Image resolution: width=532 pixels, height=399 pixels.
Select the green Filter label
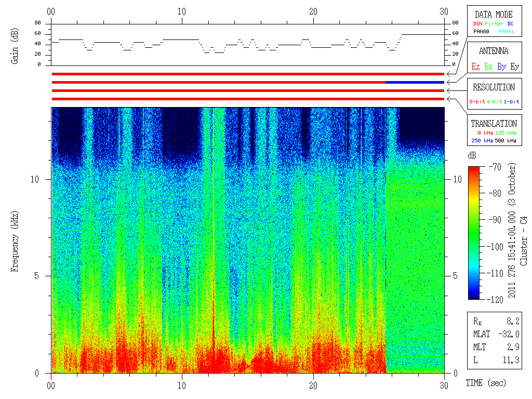(494, 24)
